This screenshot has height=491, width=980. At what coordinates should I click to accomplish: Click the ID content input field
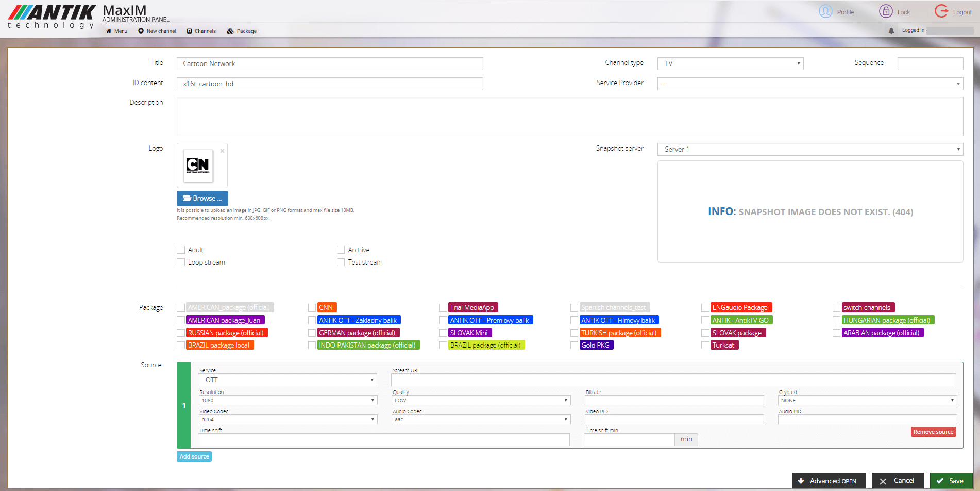[330, 84]
